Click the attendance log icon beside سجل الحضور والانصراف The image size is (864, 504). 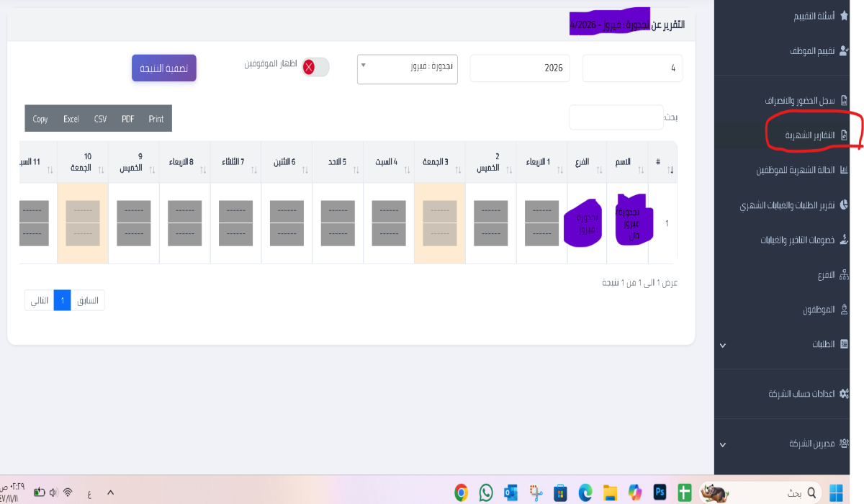[x=845, y=101]
